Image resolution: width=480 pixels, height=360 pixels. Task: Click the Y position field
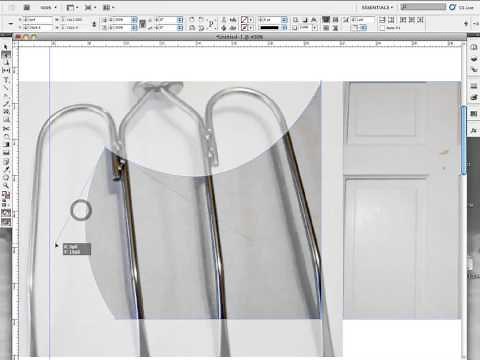click(x=38, y=28)
